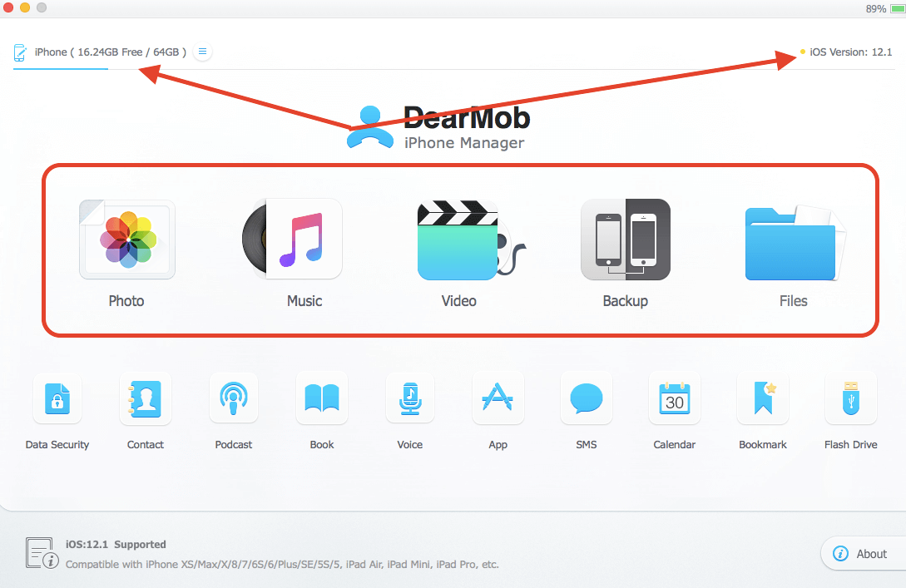Click the iPhone device icon at top left
The image size is (906, 588).
(x=20, y=52)
